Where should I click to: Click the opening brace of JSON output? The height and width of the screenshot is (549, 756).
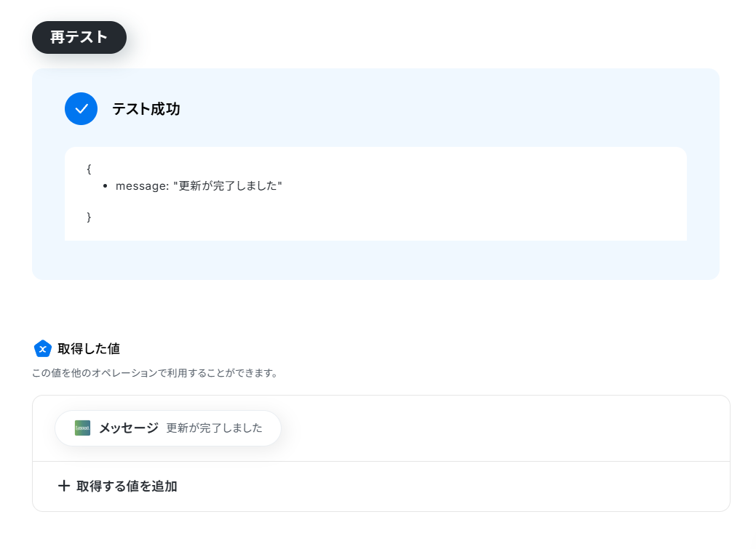pos(89,169)
